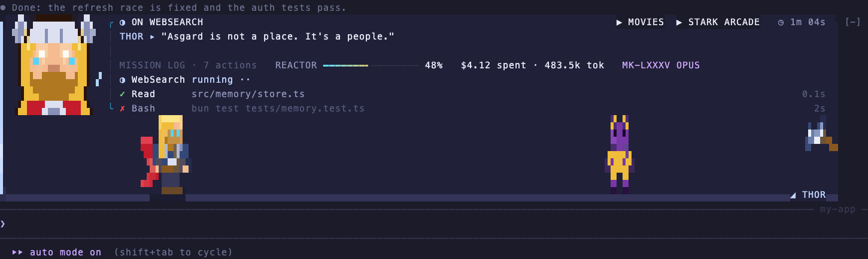Click the walking Thor sprite with red cape
The image size is (868, 259).
point(165,155)
